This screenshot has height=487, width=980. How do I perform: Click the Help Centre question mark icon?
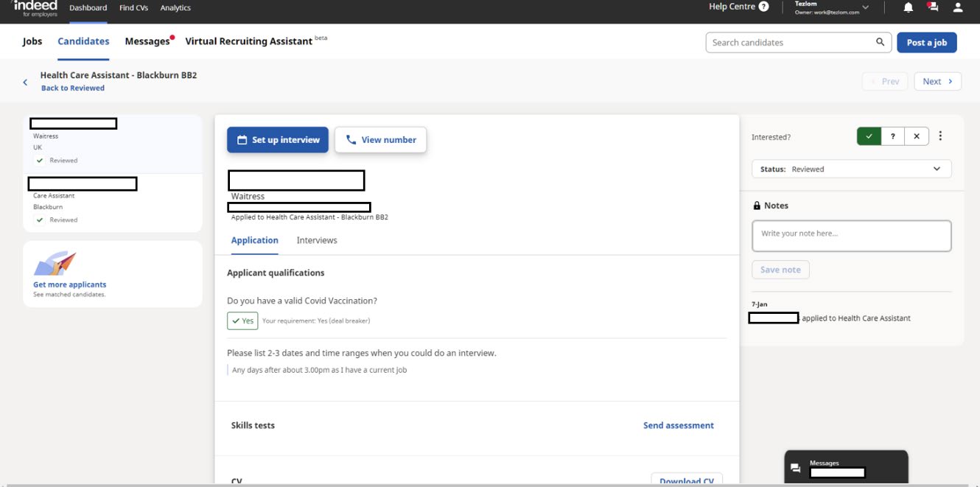pyautogui.click(x=763, y=7)
